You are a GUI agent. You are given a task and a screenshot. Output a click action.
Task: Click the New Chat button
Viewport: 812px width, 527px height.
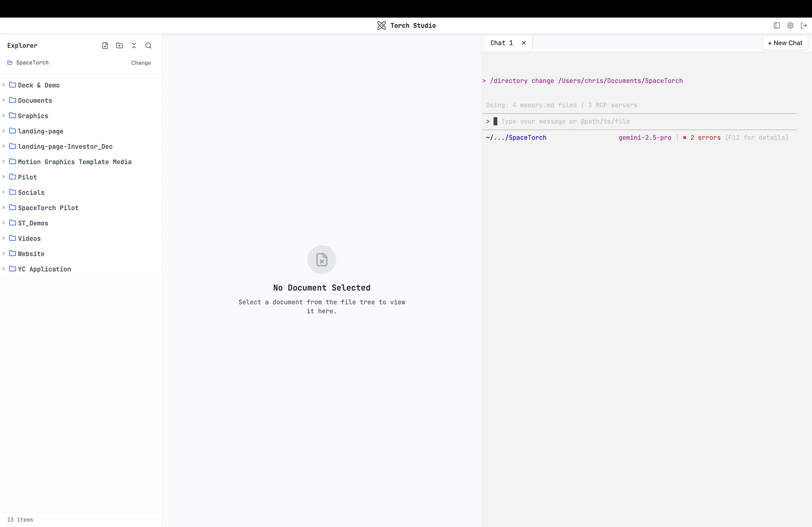785,43
